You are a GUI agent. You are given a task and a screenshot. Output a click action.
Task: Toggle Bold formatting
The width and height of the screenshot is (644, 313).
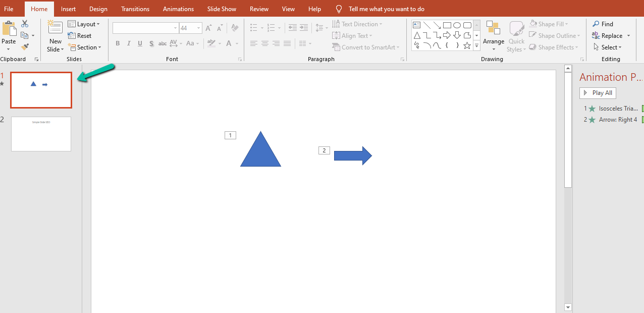pos(118,43)
